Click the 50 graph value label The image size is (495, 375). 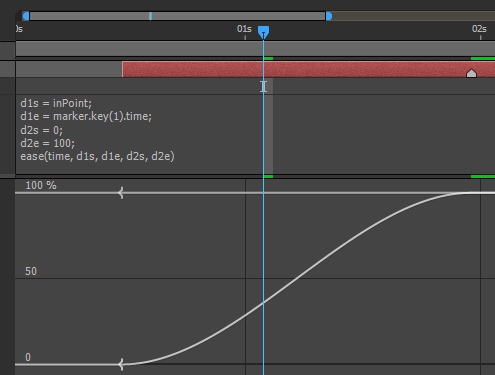(31, 271)
